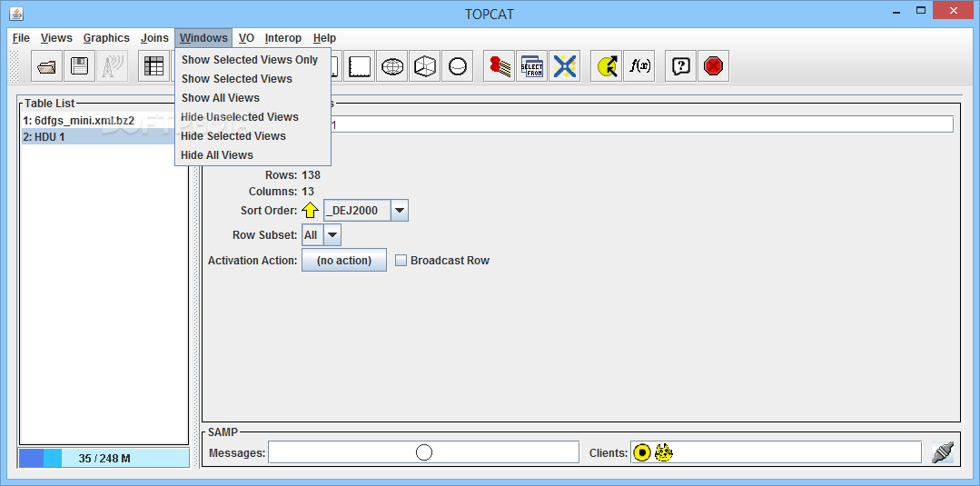The image size is (980, 486).
Task: Click the broadcast table antenna icon
Action: [112, 65]
